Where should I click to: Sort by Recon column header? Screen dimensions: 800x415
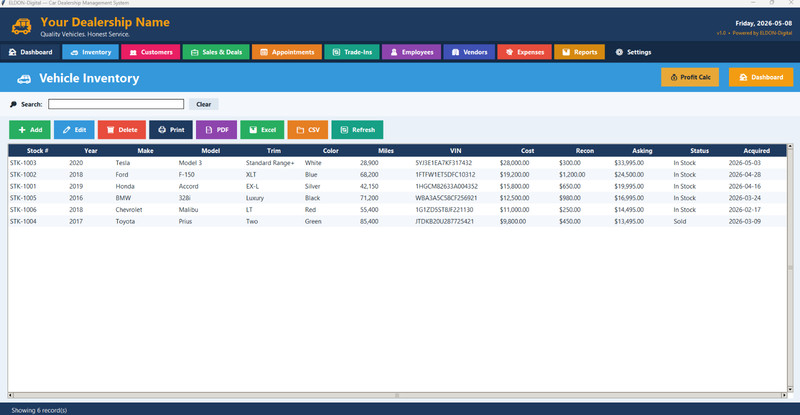tap(585, 151)
